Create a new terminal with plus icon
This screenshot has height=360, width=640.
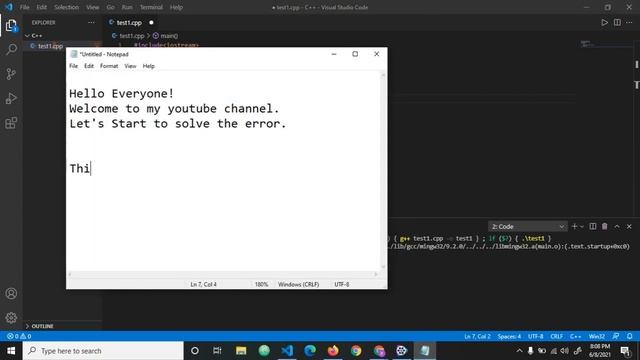coord(574,227)
